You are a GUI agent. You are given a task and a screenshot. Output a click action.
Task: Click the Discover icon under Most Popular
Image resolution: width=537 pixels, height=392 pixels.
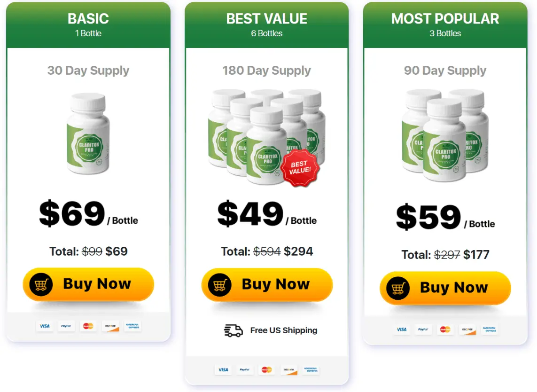(x=467, y=329)
